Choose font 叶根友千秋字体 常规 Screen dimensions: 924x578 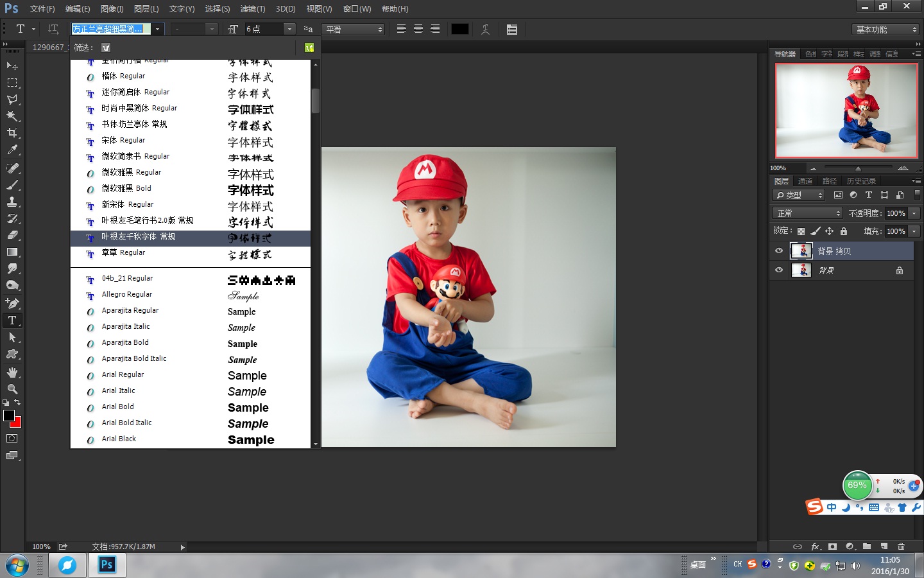(191, 237)
